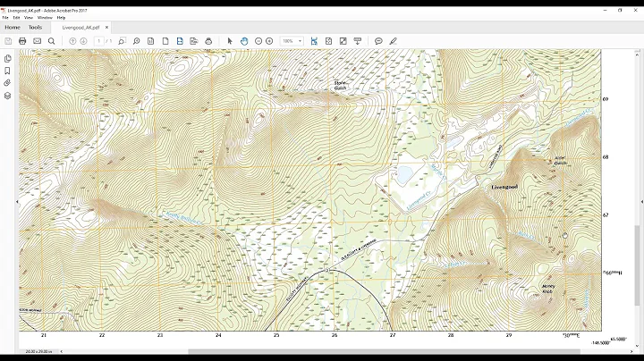Open the Window menu
Screen dimensions: 644x361
pos(45,18)
